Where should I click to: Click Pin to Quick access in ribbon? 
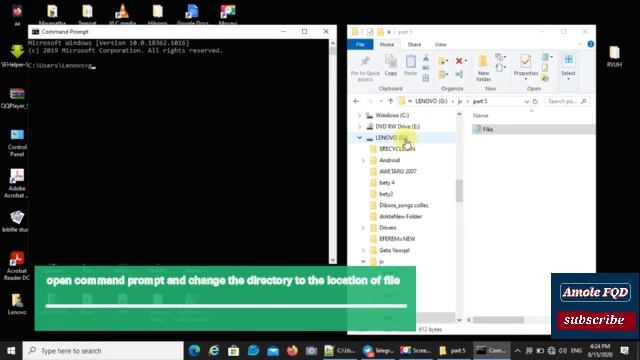(365, 68)
